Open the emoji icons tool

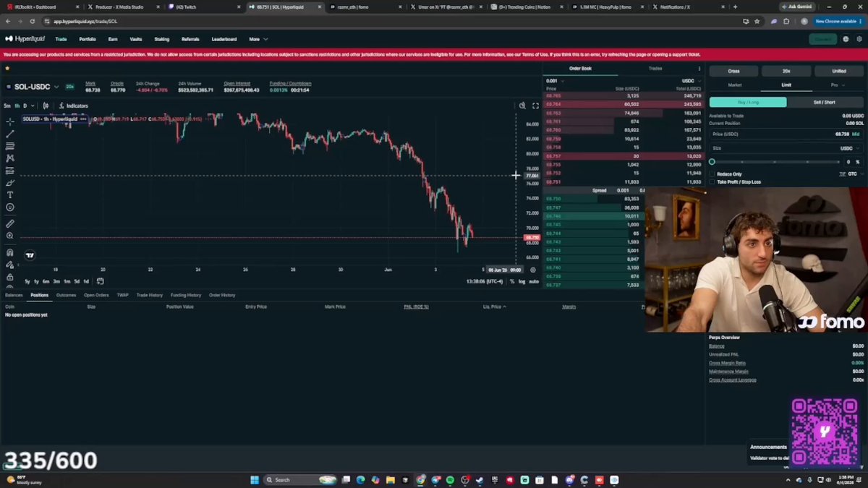10,207
